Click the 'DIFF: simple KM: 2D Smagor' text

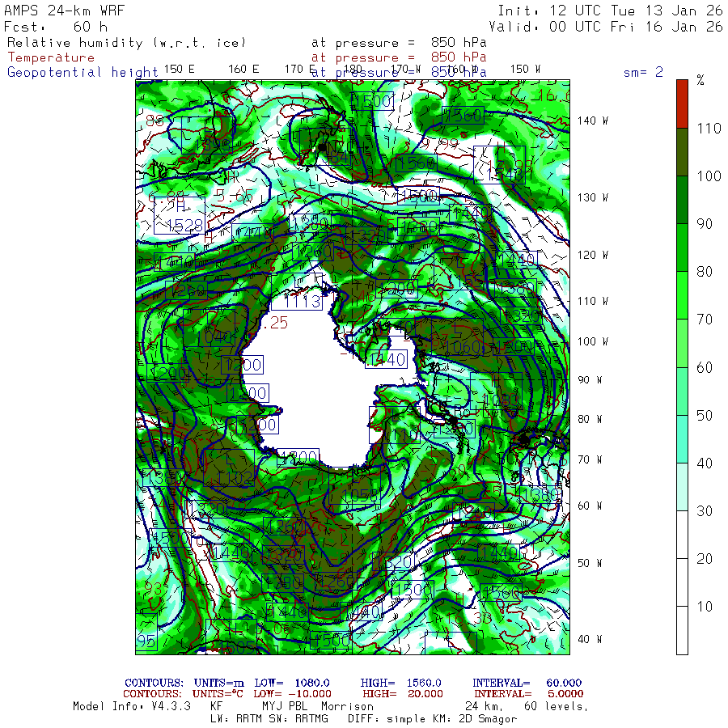[432, 719]
